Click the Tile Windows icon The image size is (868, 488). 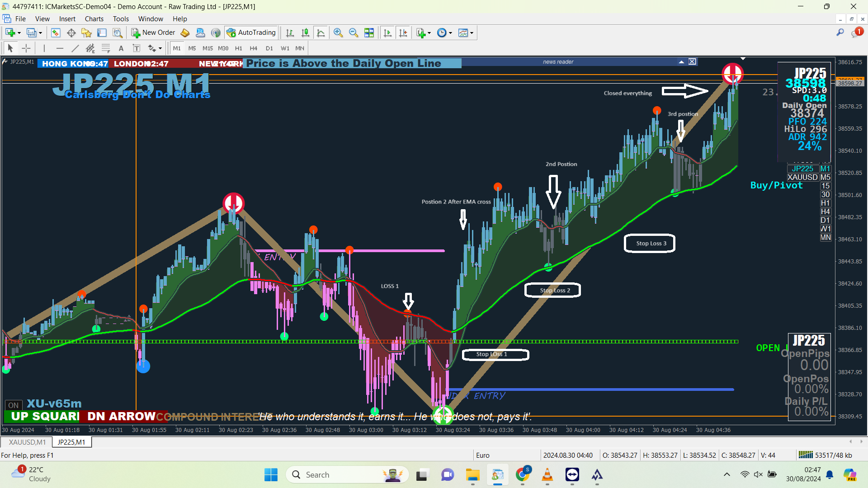pyautogui.click(x=369, y=33)
